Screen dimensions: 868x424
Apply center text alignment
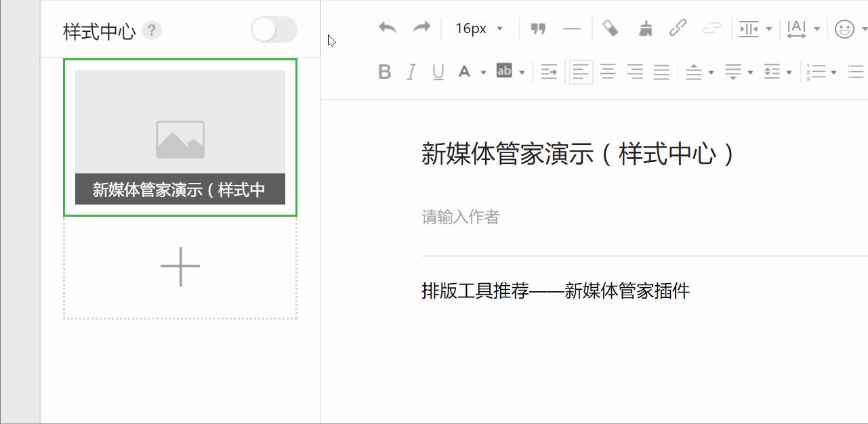tap(608, 72)
